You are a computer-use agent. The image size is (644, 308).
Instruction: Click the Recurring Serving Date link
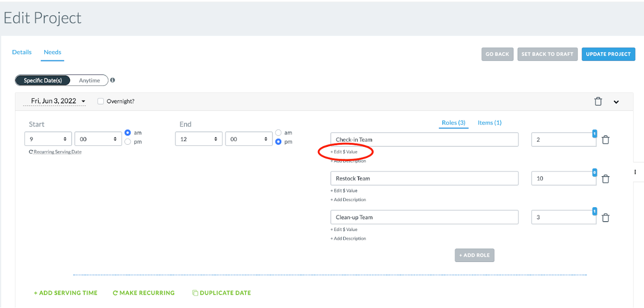coord(55,152)
